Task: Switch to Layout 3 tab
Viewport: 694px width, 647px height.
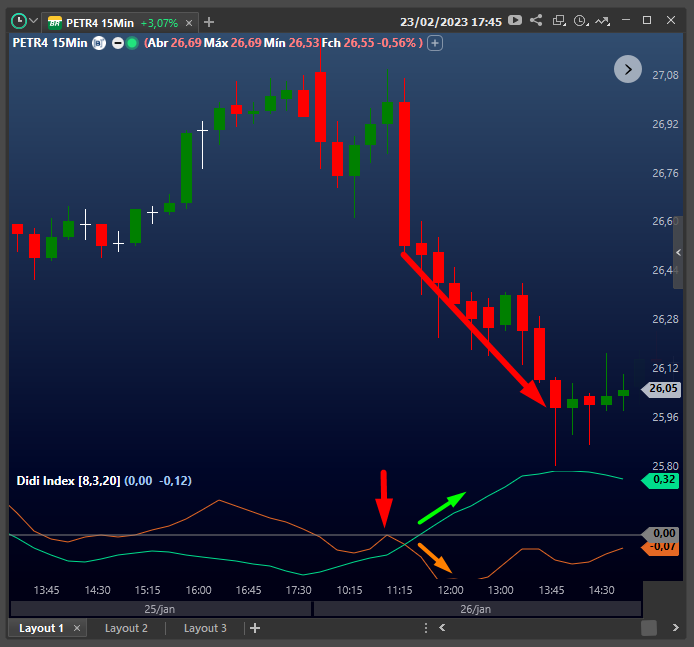Action: (205, 628)
